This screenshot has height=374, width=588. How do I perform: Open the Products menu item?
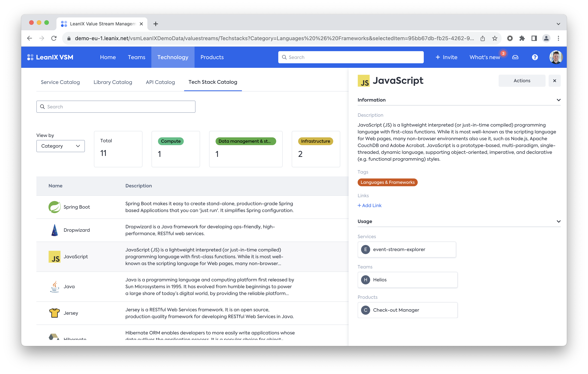click(212, 57)
